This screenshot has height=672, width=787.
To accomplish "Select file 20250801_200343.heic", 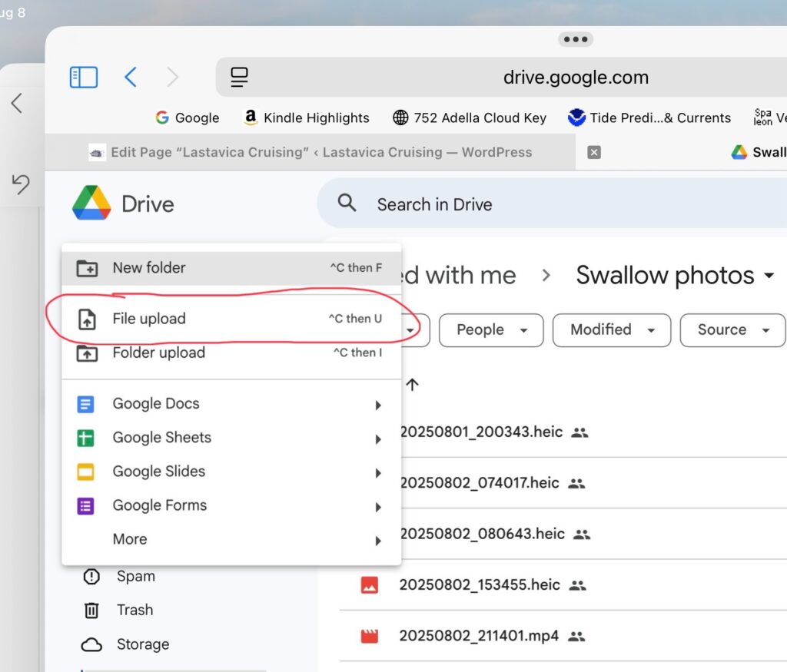I will point(481,432).
